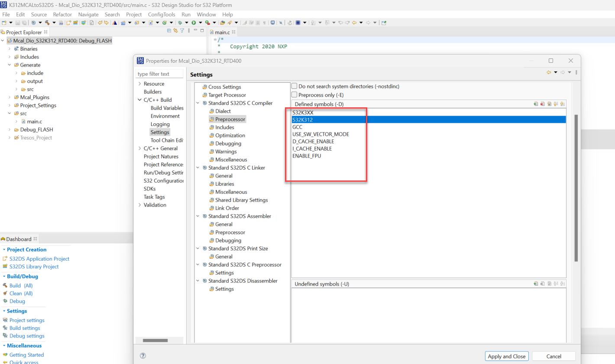Open the help button in Properties dialog

pos(143,356)
